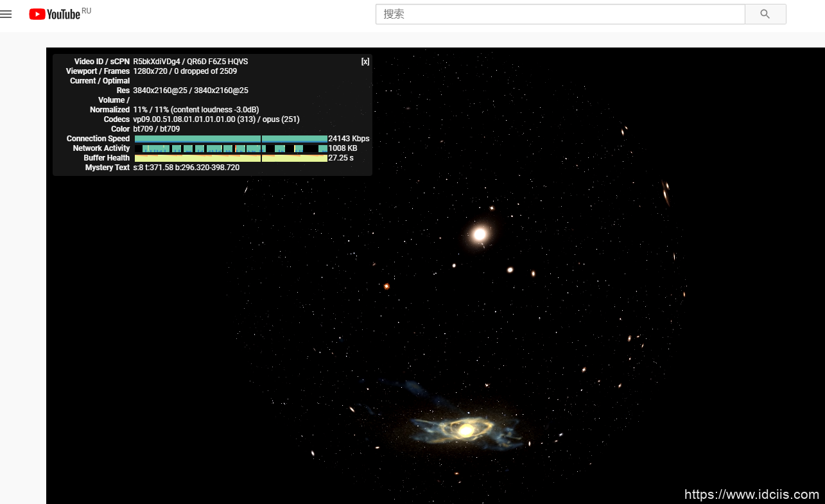825x504 pixels.
Task: Click the YouTube logo
Action: click(x=55, y=14)
